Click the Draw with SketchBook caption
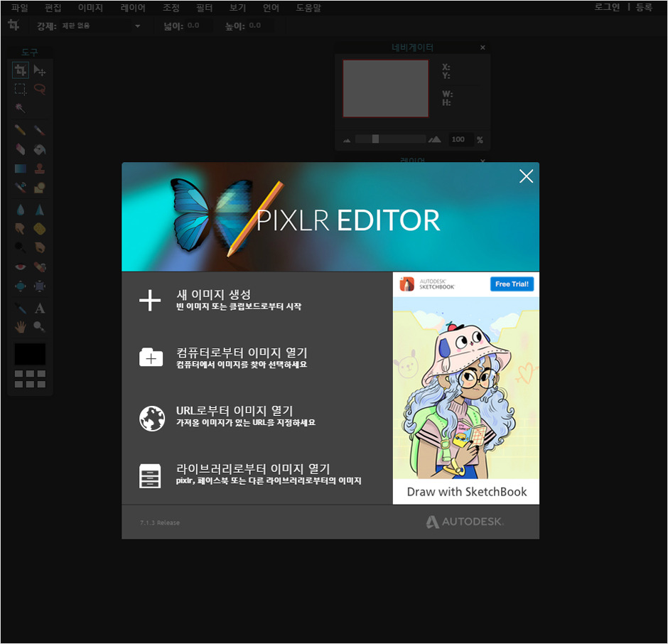 tap(467, 492)
